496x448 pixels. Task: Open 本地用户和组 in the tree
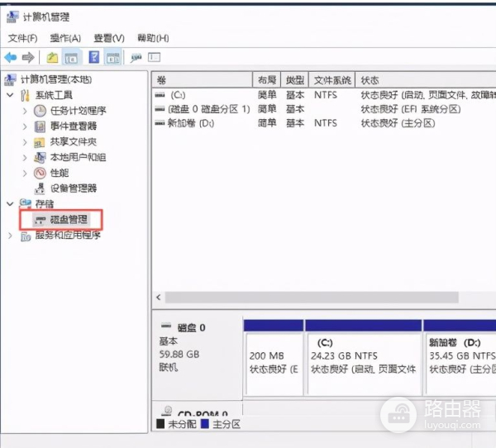(79, 157)
